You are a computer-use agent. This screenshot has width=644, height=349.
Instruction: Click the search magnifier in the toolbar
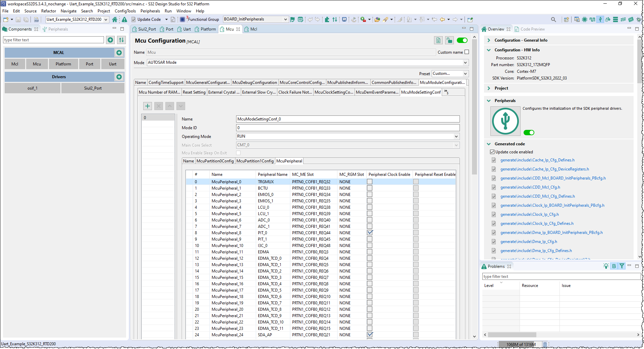[x=553, y=19]
